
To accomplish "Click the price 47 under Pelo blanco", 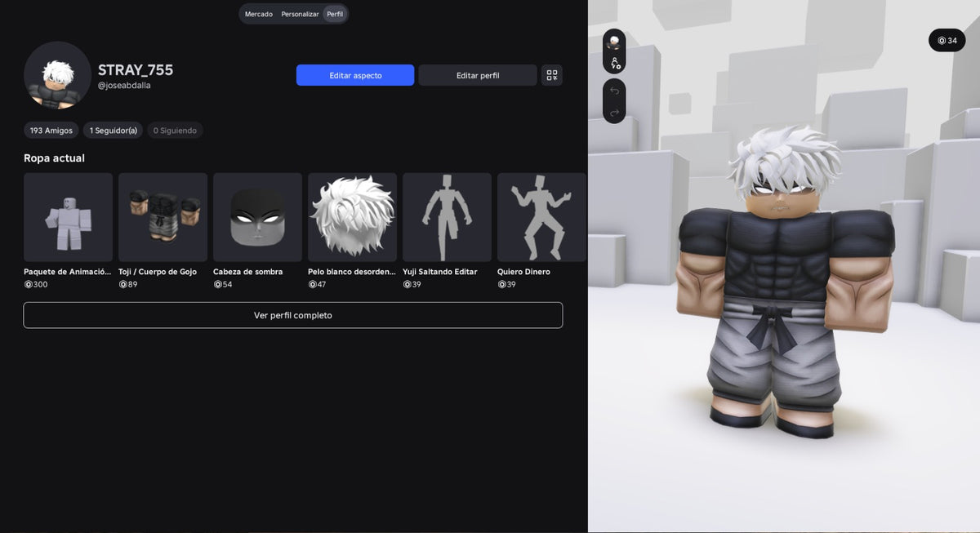I will coord(317,284).
